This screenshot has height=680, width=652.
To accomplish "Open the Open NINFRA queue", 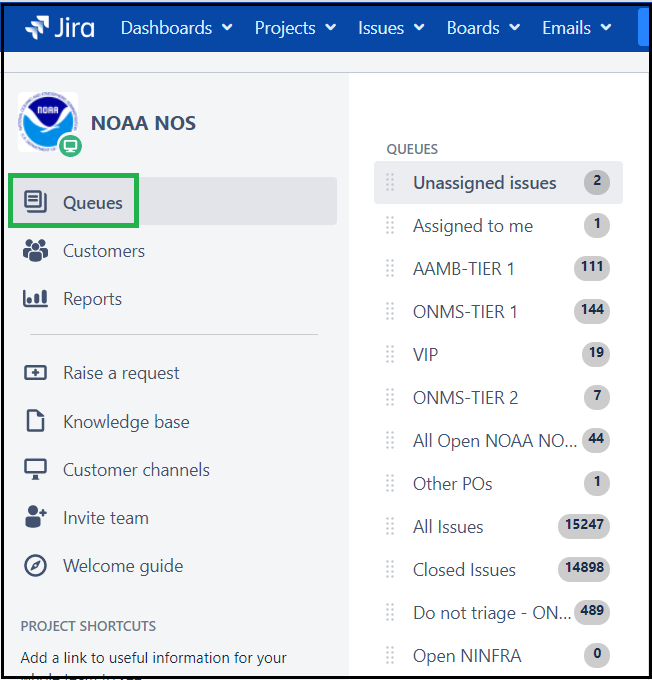I will [x=498, y=655].
